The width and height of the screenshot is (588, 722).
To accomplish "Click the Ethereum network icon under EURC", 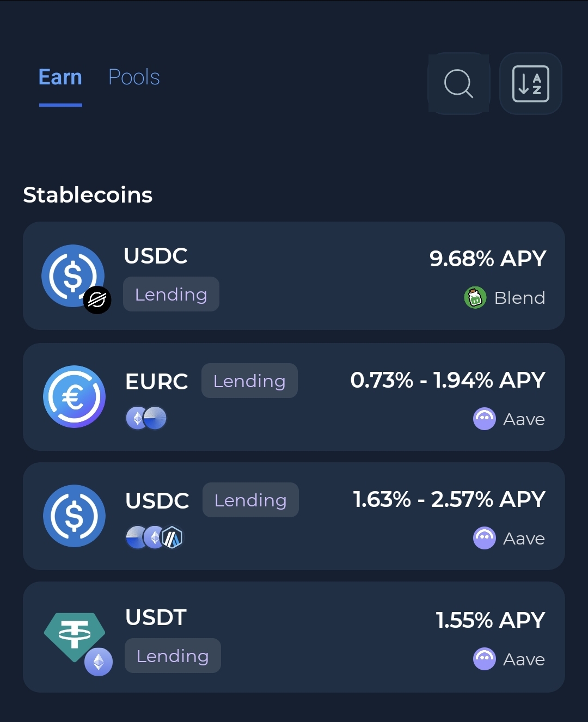I will [136, 418].
